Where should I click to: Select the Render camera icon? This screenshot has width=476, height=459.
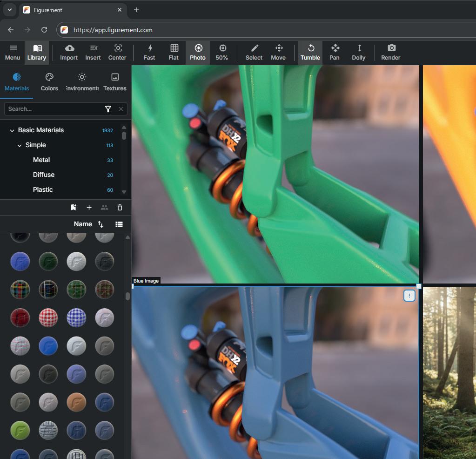click(x=391, y=52)
